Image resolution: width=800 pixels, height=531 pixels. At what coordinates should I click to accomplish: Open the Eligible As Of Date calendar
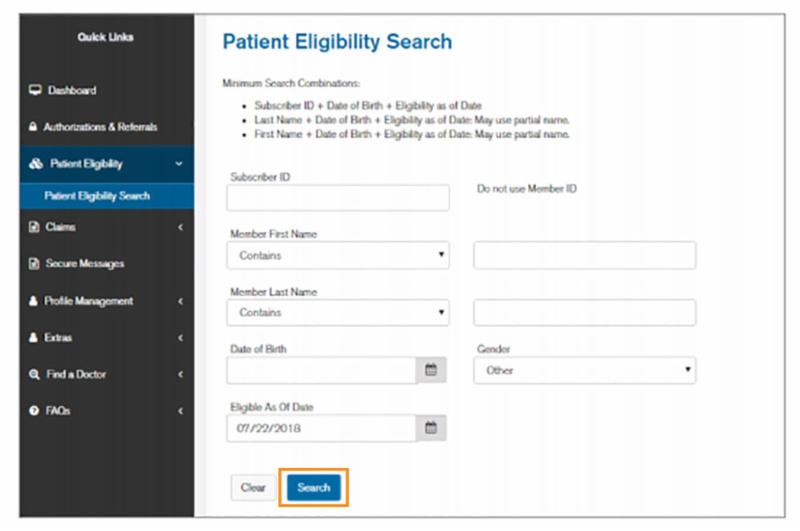pyautogui.click(x=431, y=428)
